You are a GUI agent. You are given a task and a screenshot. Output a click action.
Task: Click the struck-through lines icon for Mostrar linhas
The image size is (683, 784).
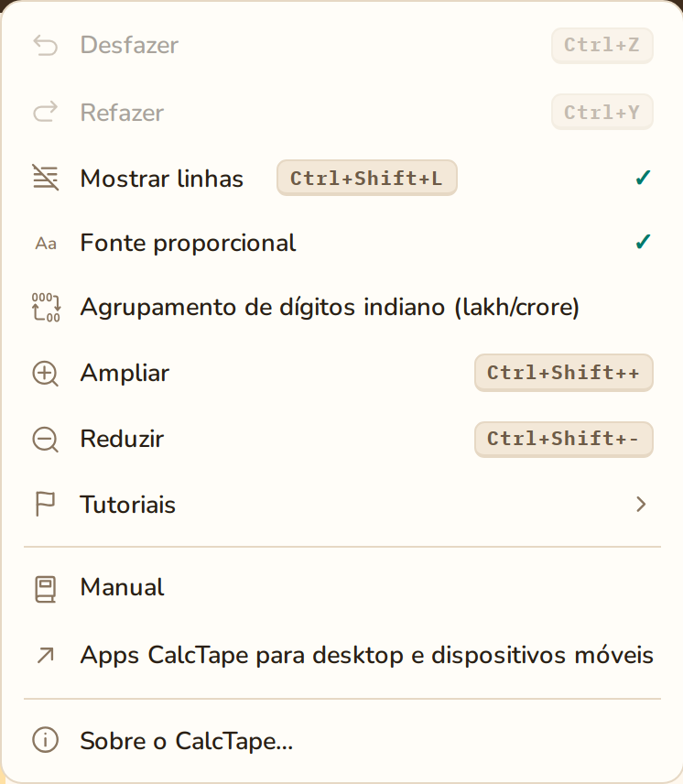(46, 178)
